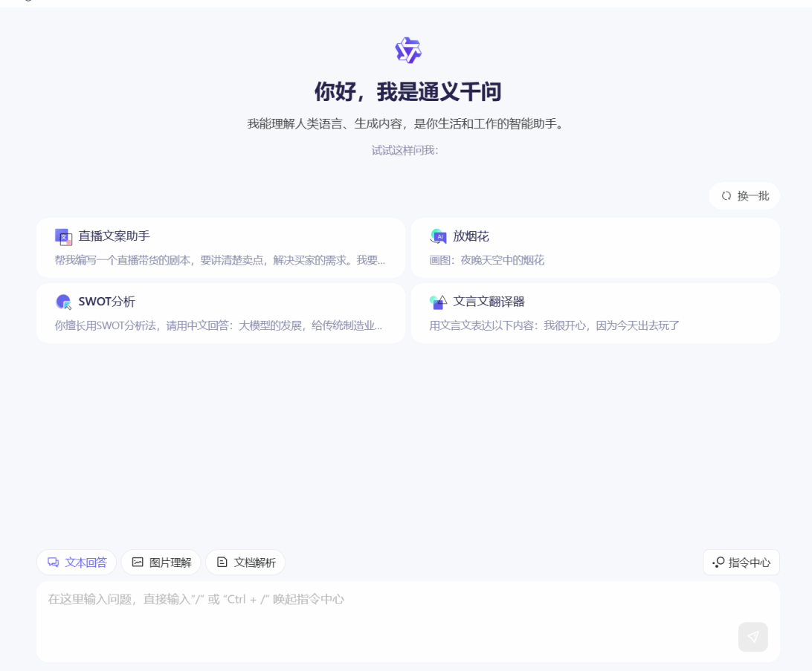
Task: Click the 你好，我是通义千问 heading
Action: 408,91
